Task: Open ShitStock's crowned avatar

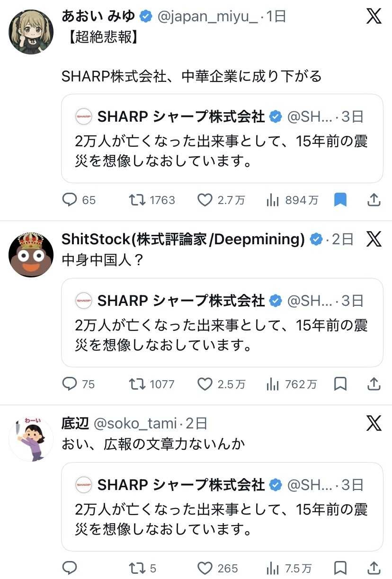Action: point(31,255)
